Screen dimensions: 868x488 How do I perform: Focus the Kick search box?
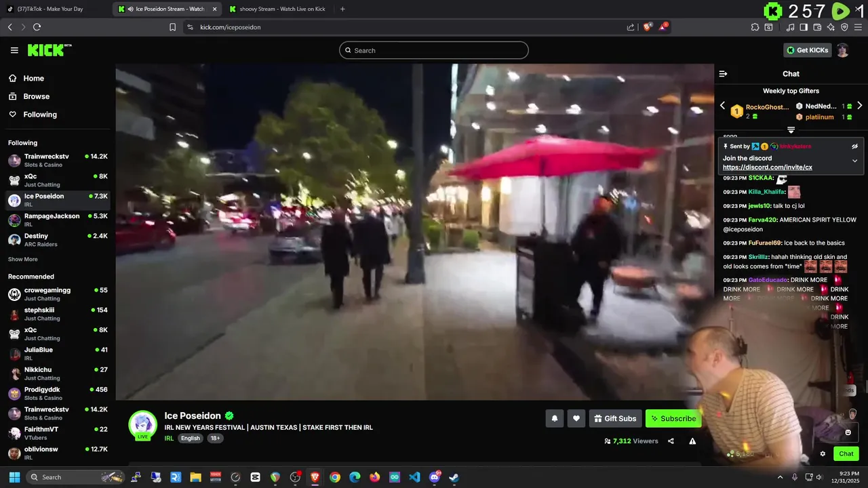pos(434,50)
